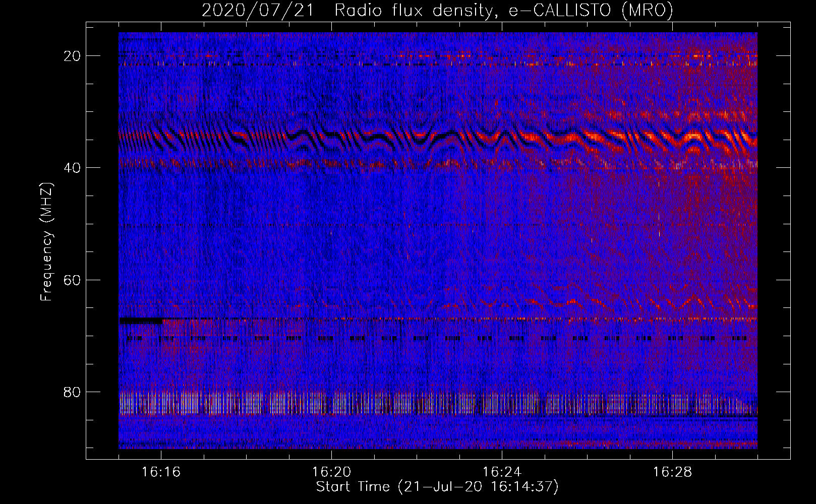Viewport: 816px width, 504px height.
Task: Click the 'Start Time (21-Jul-20 16:14:37)' label
Action: (x=437, y=487)
